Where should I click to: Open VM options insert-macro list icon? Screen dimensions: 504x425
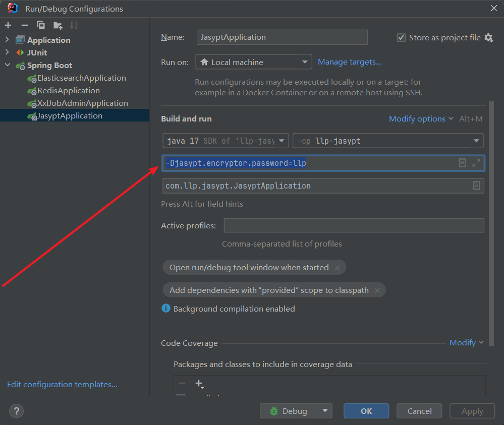click(x=462, y=163)
